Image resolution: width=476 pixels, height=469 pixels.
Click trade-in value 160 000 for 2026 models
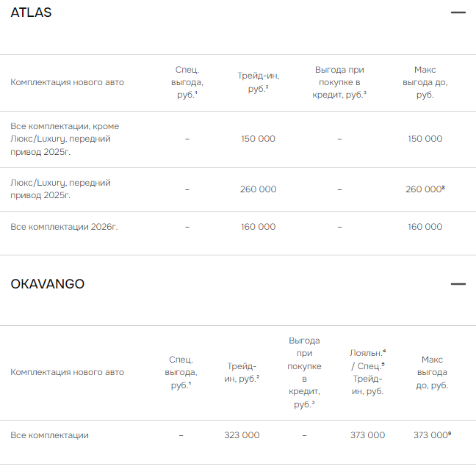[258, 227]
